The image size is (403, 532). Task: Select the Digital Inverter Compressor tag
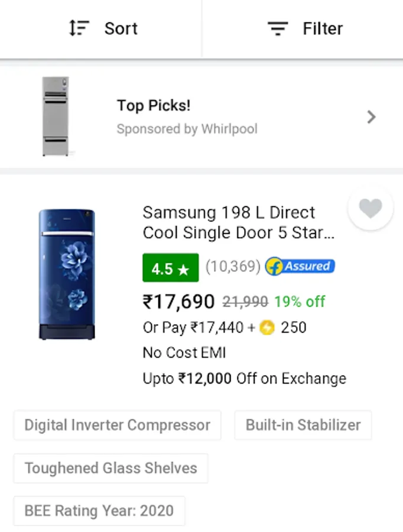coord(118,425)
